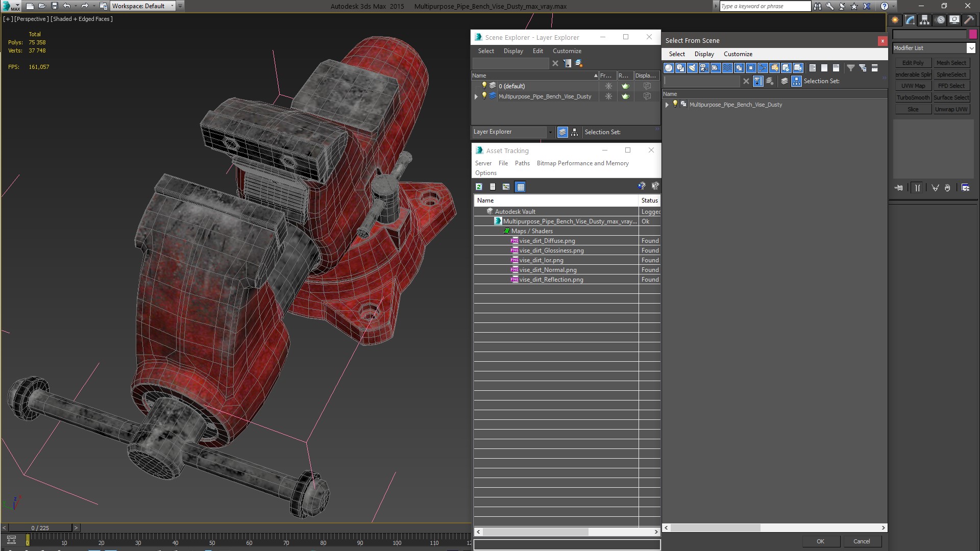The width and height of the screenshot is (980, 551).
Task: Open Customize menu in Select From Scene
Action: pos(738,54)
